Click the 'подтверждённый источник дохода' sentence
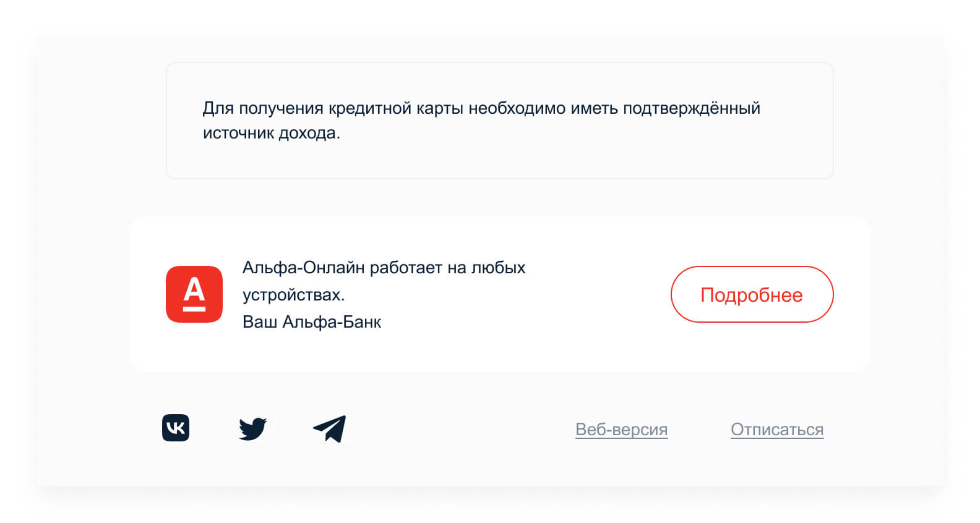This screenshot has width=980, height=523. coord(481,121)
